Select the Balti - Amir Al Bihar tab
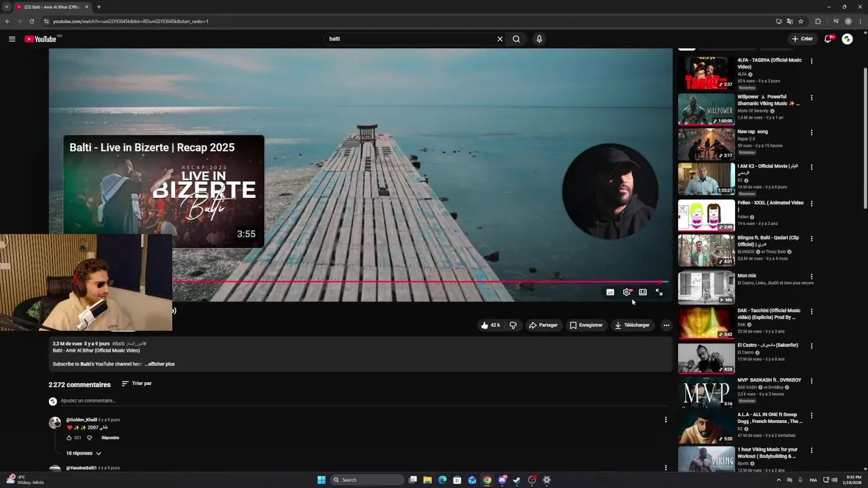 click(53, 7)
